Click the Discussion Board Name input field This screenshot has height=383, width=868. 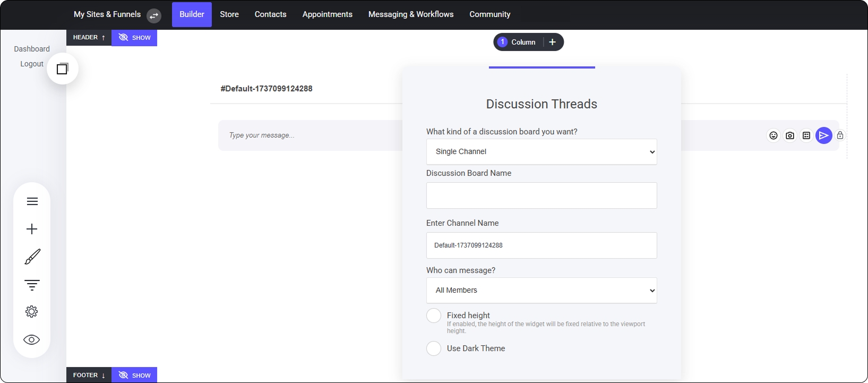pyautogui.click(x=542, y=195)
